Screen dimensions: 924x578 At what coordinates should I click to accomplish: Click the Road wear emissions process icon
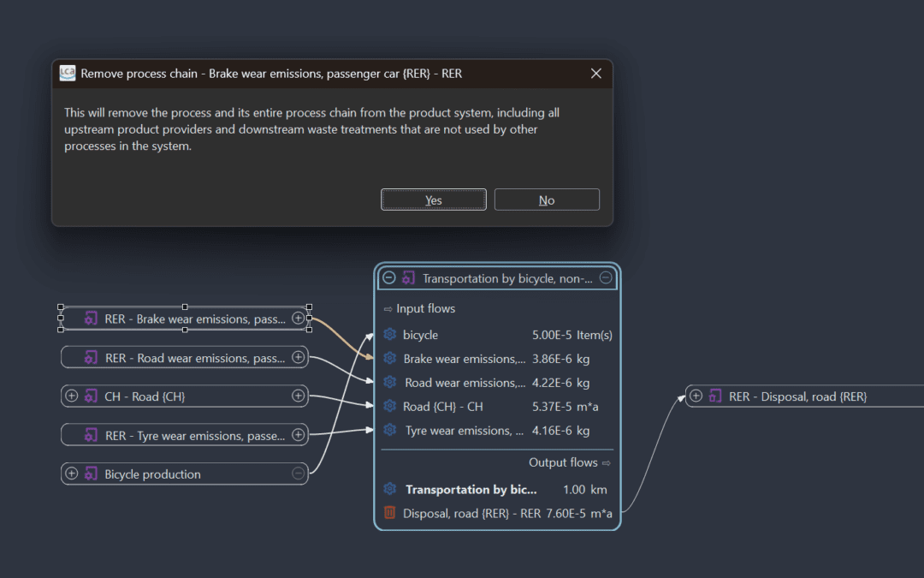click(x=91, y=358)
